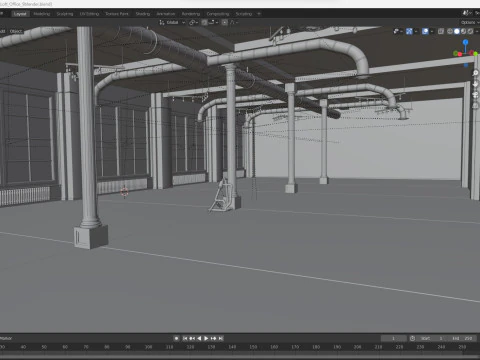This screenshot has height=360, width=480.
Task: Toggle snapping magnet icon
Action: pyautogui.click(x=204, y=22)
